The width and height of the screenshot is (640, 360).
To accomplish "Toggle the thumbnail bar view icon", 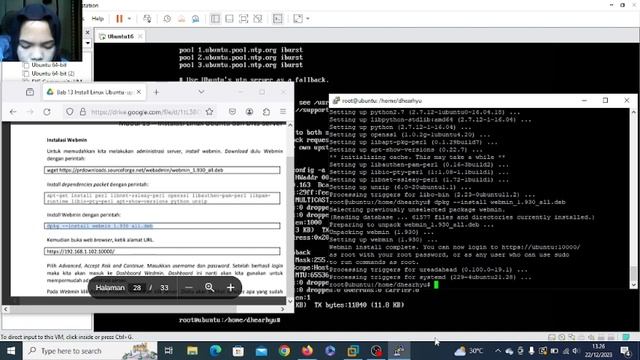I will [x=229, y=19].
